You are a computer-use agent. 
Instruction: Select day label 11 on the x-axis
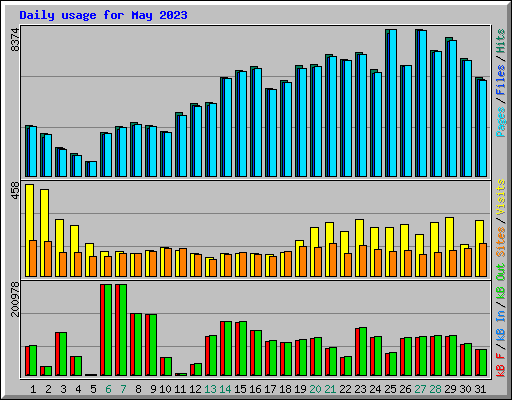click(x=180, y=389)
